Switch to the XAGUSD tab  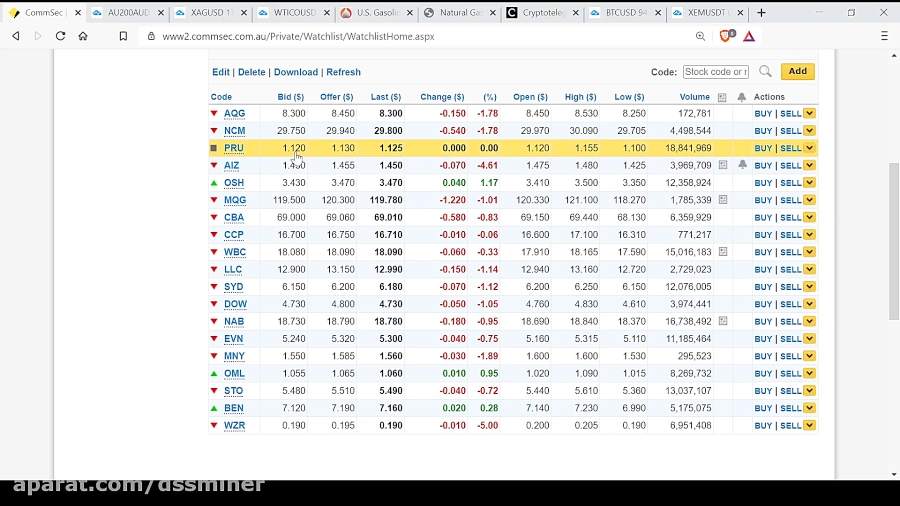pyautogui.click(x=211, y=13)
